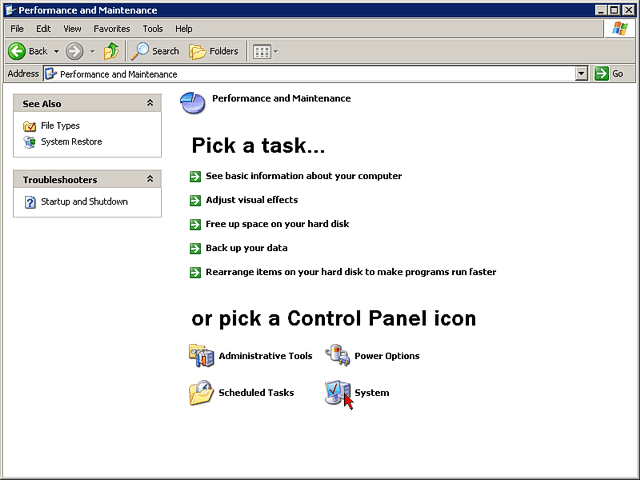Open the Administrative Tools icon
This screenshot has height=480, width=640.
click(x=201, y=356)
